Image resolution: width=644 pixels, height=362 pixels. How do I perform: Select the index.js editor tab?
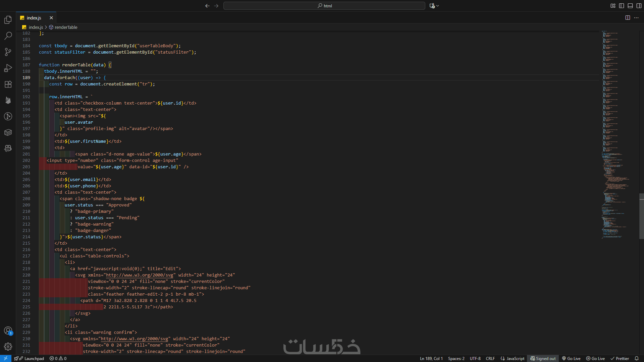tap(34, 18)
